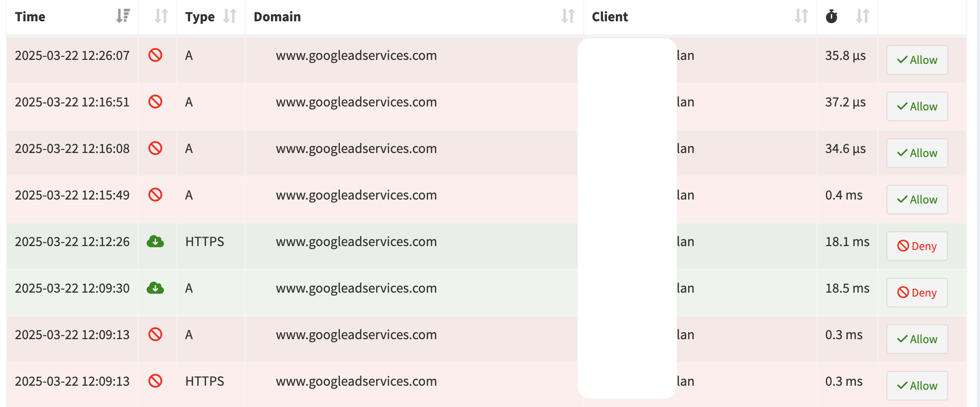Click forwarded cloud icon in 12:12:26 row
This screenshot has height=407, width=980.
pyautogui.click(x=155, y=241)
